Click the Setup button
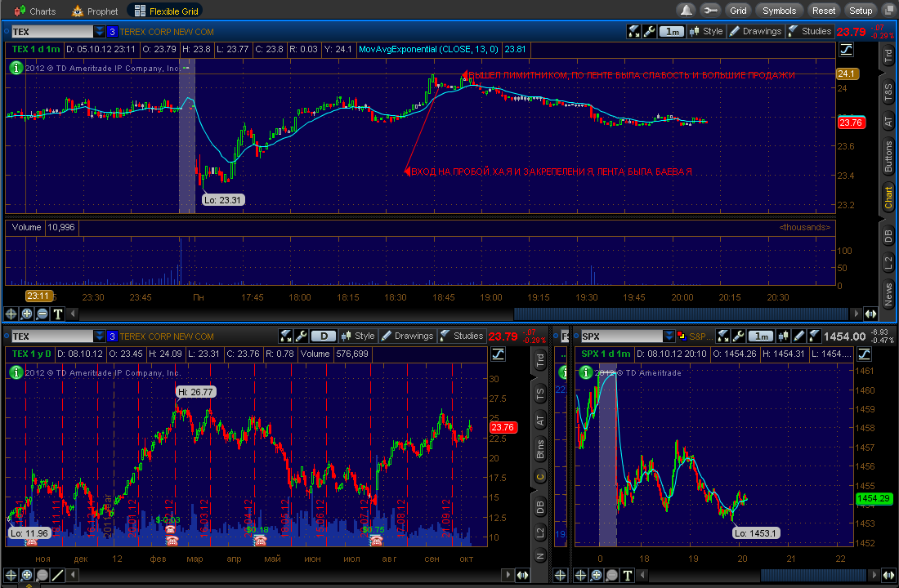 (x=861, y=11)
